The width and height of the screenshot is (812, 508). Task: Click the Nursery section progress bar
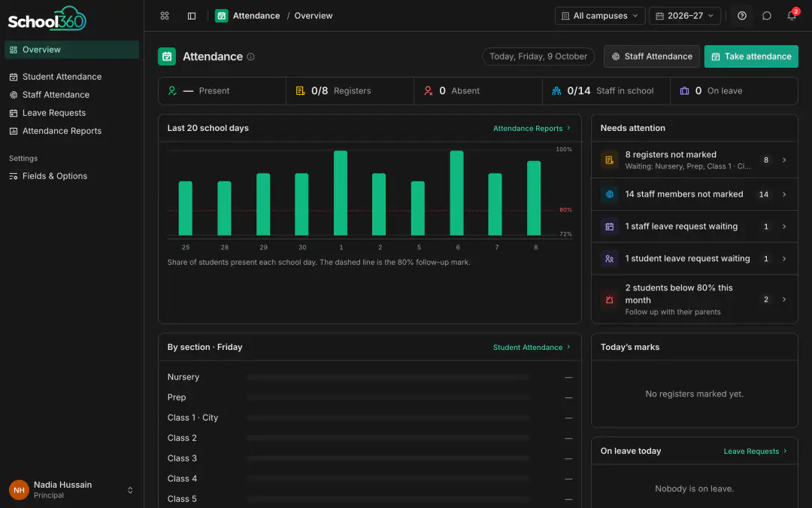389,377
